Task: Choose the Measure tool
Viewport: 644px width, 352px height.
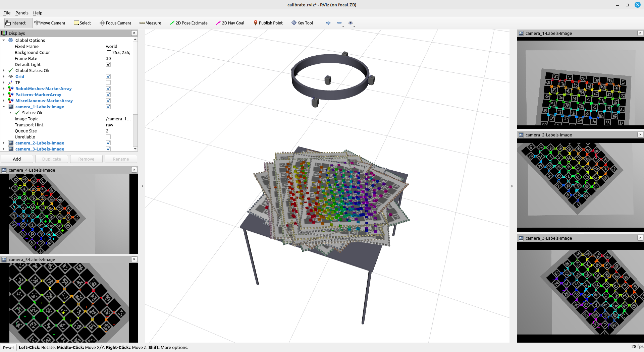Action: pyautogui.click(x=150, y=23)
